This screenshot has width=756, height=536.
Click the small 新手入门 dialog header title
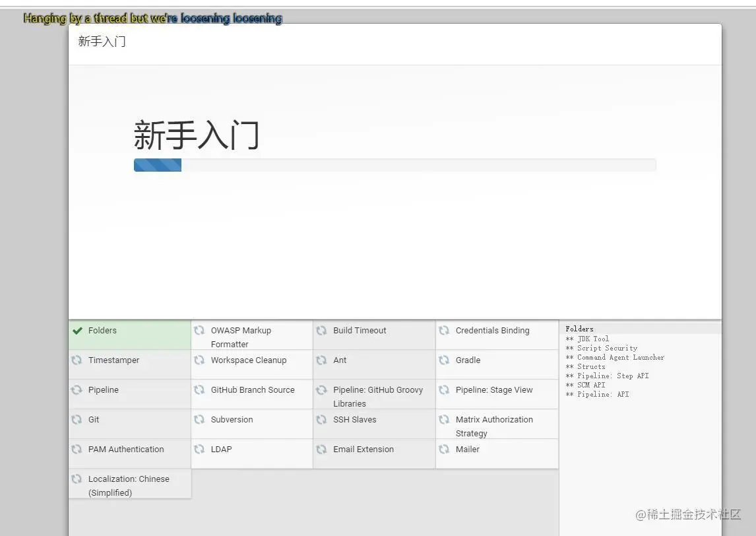click(102, 42)
